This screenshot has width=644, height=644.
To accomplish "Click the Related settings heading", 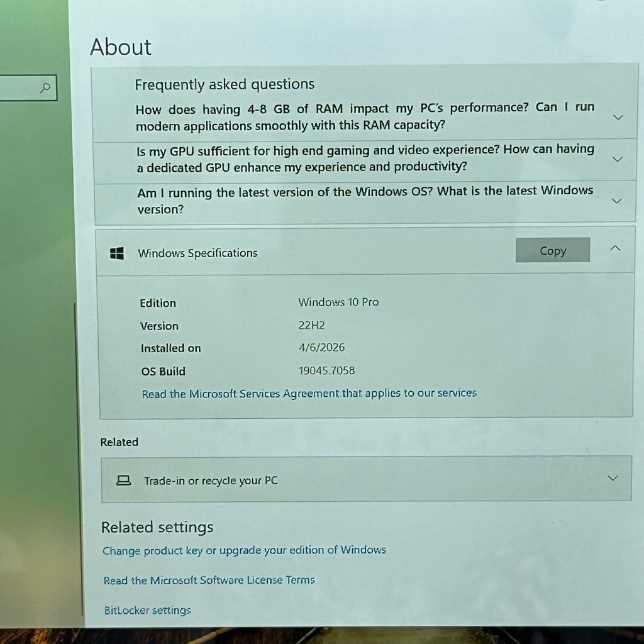I will point(157,527).
